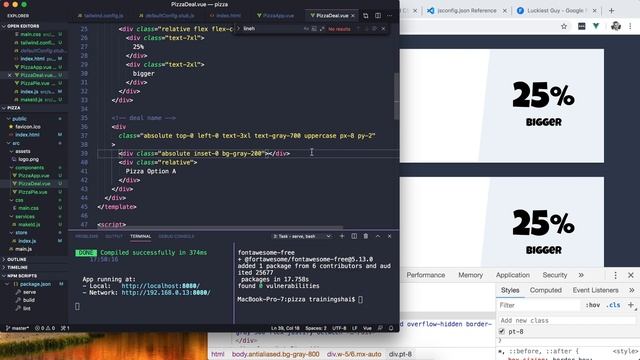This screenshot has width=640, height=360.
Task: Click into the find search field
Action: 272,29
